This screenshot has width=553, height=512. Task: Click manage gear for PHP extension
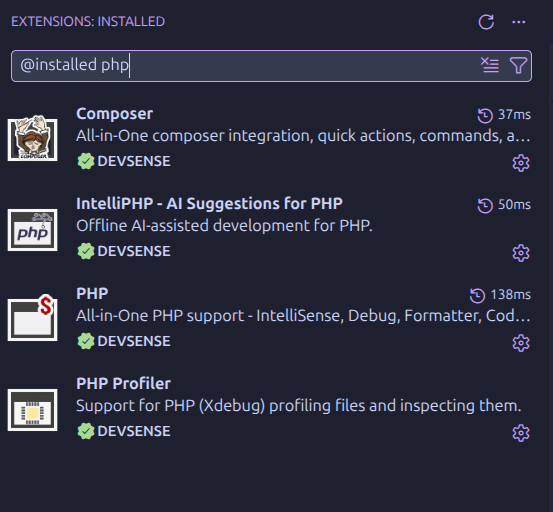click(x=521, y=343)
